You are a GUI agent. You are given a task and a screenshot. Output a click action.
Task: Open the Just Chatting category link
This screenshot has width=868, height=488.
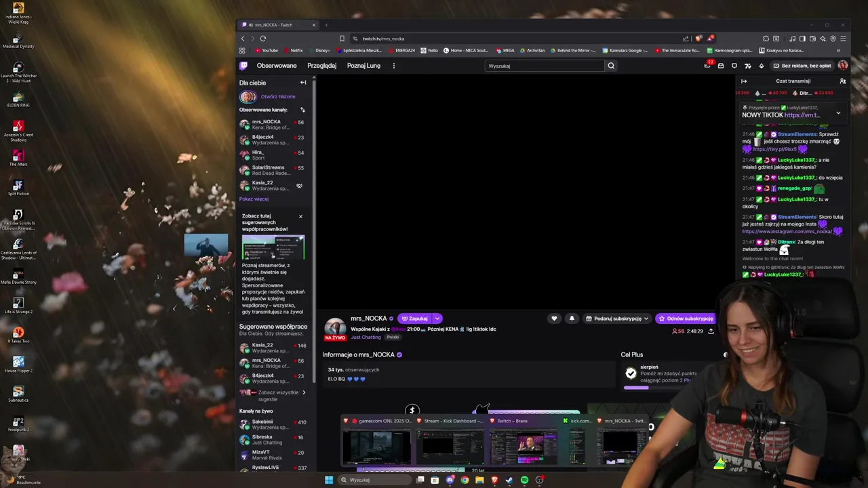[366, 337]
